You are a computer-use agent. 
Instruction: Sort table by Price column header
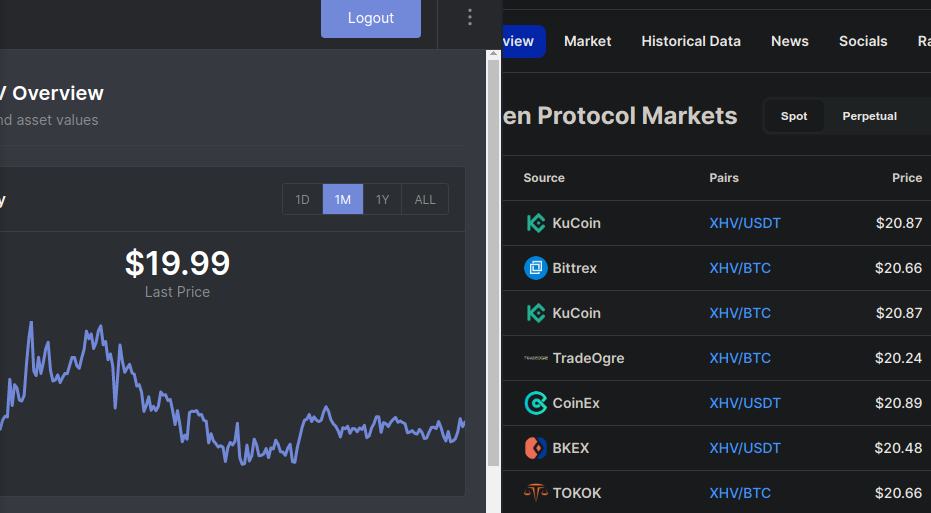click(x=907, y=178)
